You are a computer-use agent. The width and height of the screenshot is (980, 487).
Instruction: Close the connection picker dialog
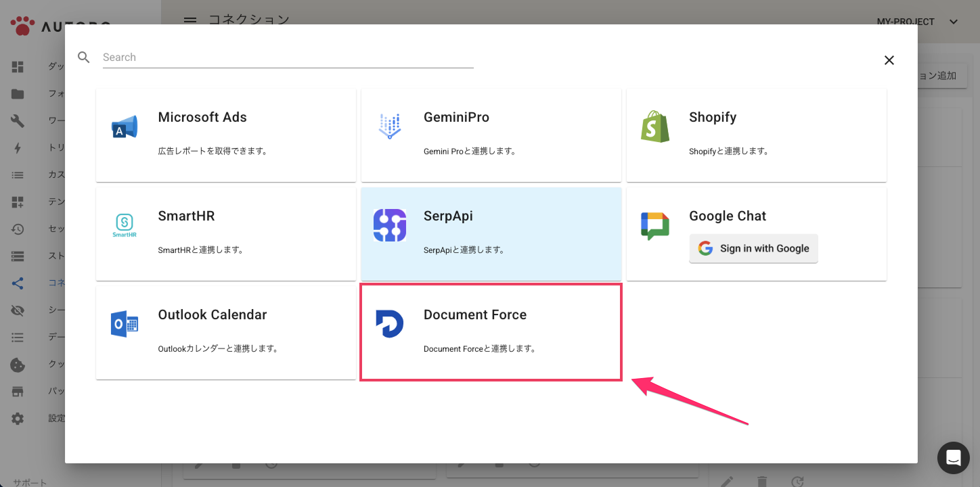point(889,60)
